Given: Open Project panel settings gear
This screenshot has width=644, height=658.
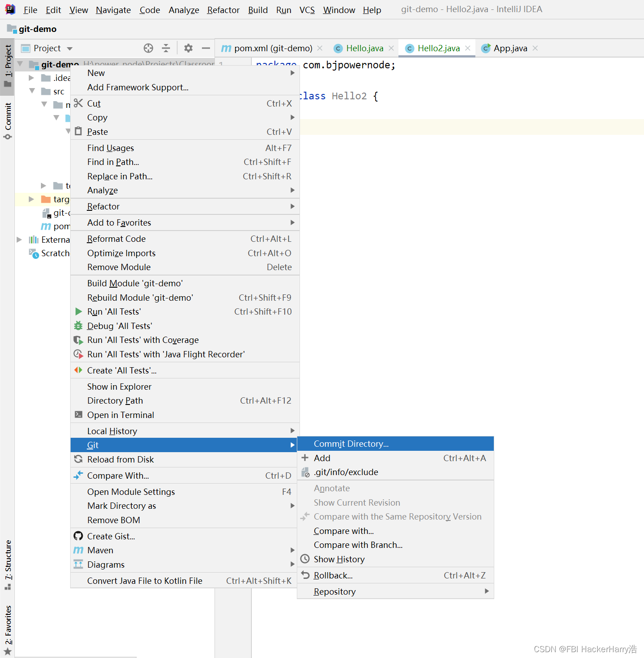Looking at the screenshot, I should pos(188,48).
